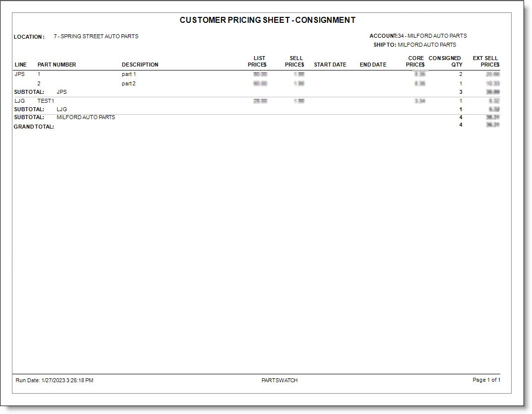Select the LIST PRICE$ column header
This screenshot has width=532, height=414.
coord(257,62)
